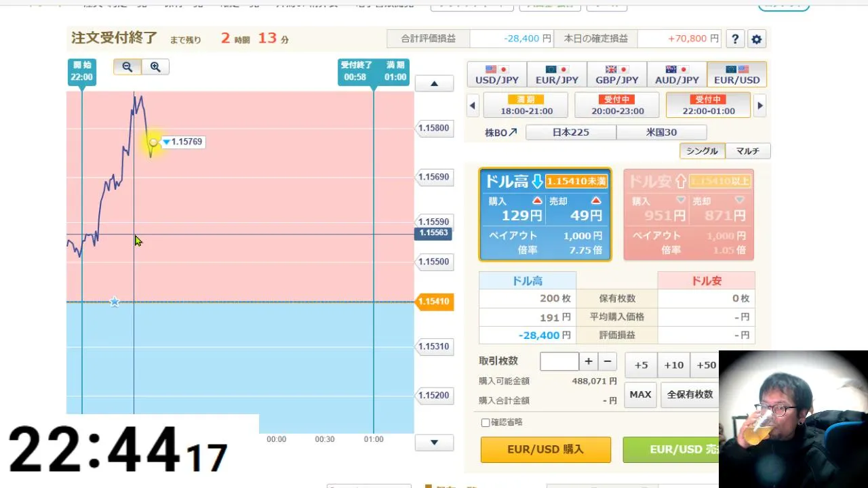Choose the 20:00-23:00 session
The height and width of the screenshot is (488, 868).
pos(617,105)
